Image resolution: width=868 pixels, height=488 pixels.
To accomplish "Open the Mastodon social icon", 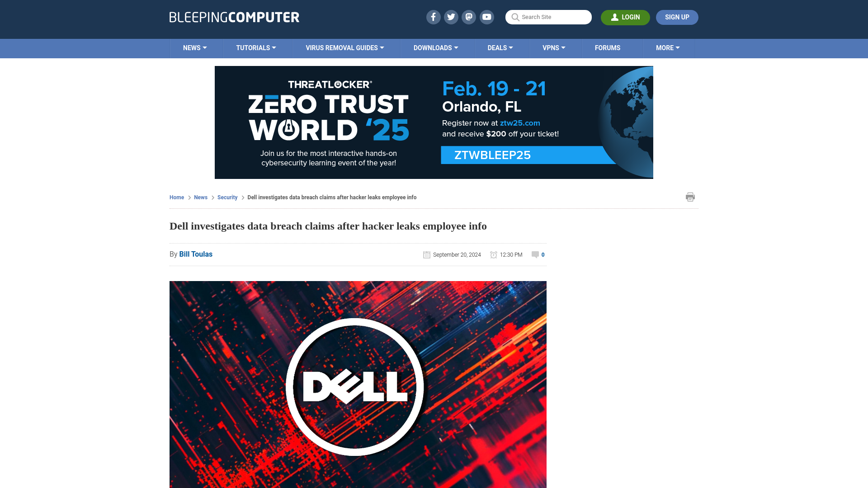I will [469, 17].
